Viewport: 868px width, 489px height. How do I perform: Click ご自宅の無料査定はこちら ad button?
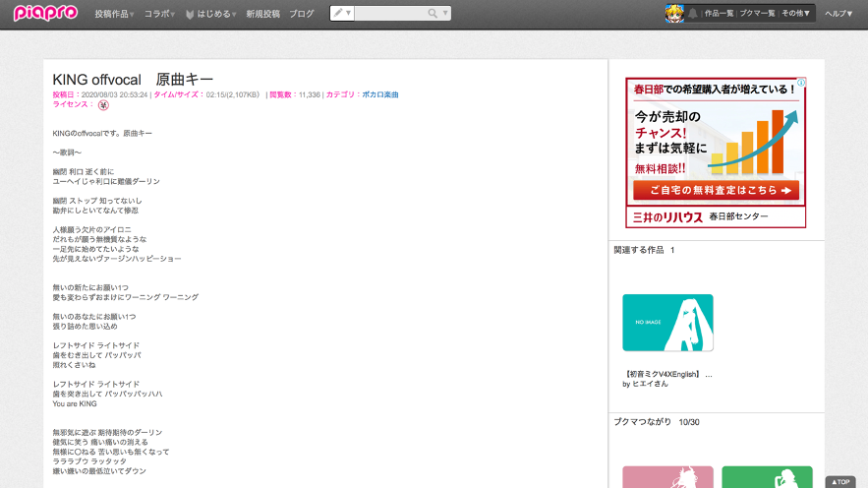pyautogui.click(x=716, y=190)
